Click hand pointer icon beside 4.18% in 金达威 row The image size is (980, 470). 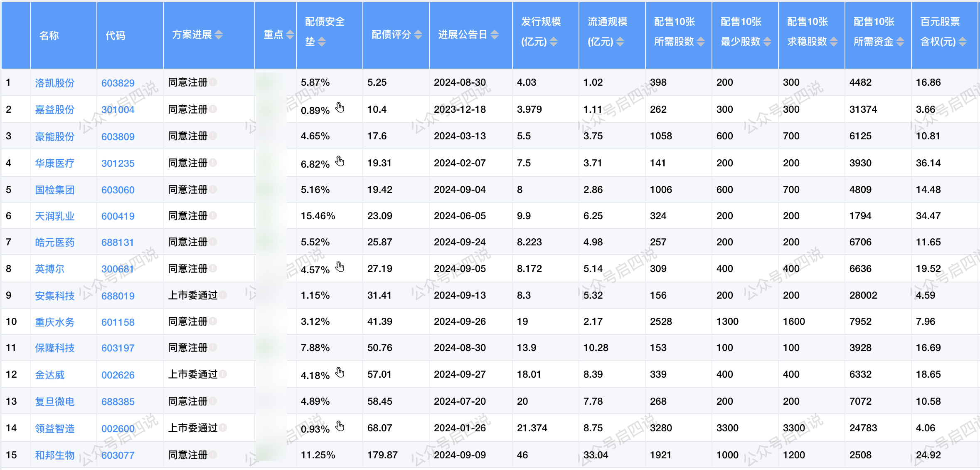[340, 372]
